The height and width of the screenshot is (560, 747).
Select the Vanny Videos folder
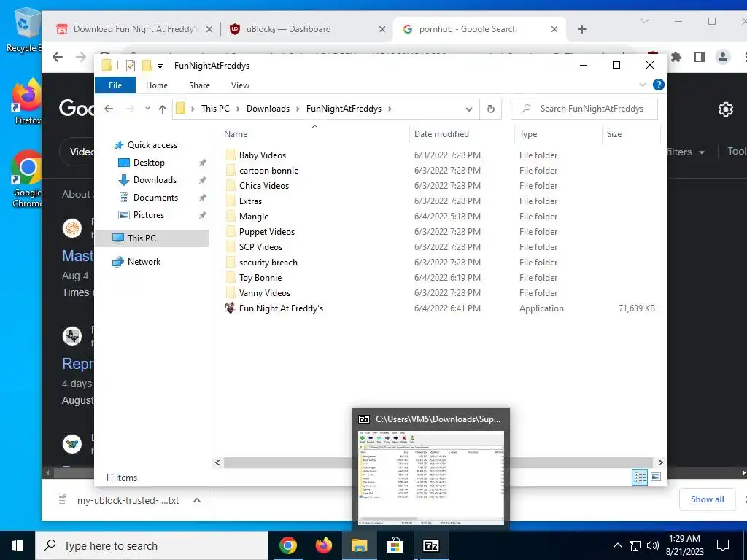(264, 293)
